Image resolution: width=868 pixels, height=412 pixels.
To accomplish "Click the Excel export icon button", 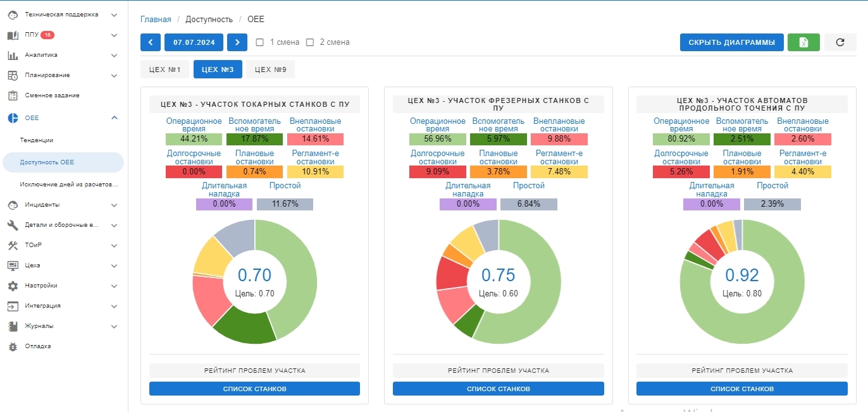I will (803, 42).
